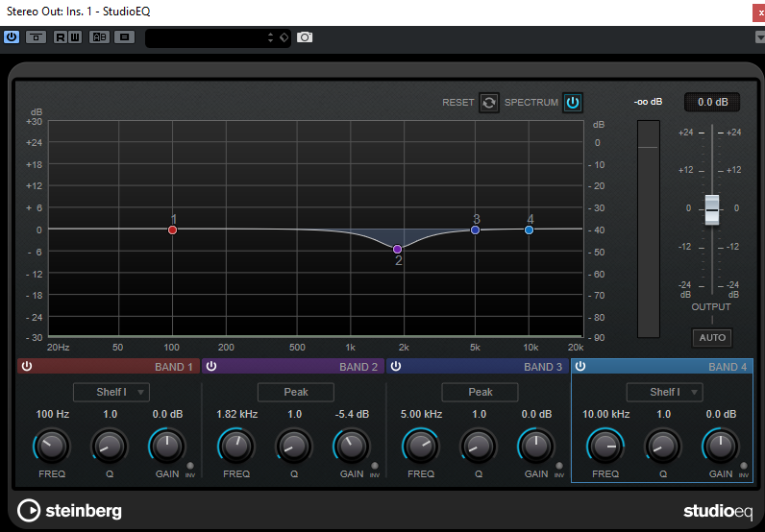The height and width of the screenshot is (532, 765).
Task: Click the RESET button icon
Action: [489, 103]
